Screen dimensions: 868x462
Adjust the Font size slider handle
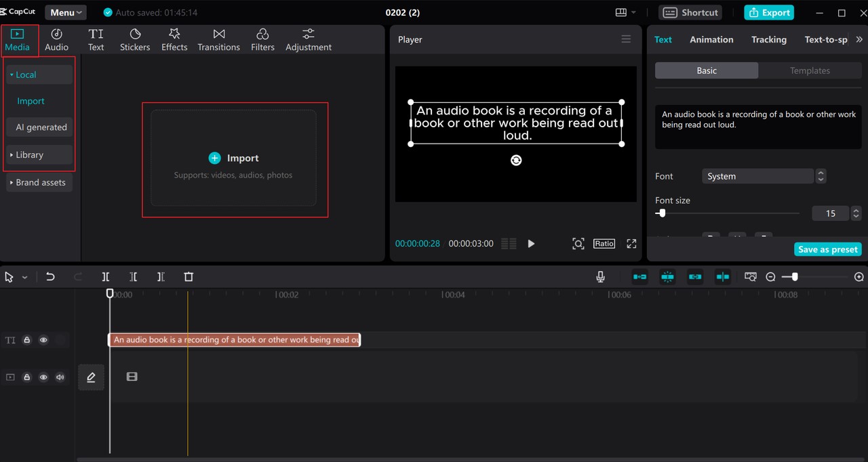click(662, 213)
